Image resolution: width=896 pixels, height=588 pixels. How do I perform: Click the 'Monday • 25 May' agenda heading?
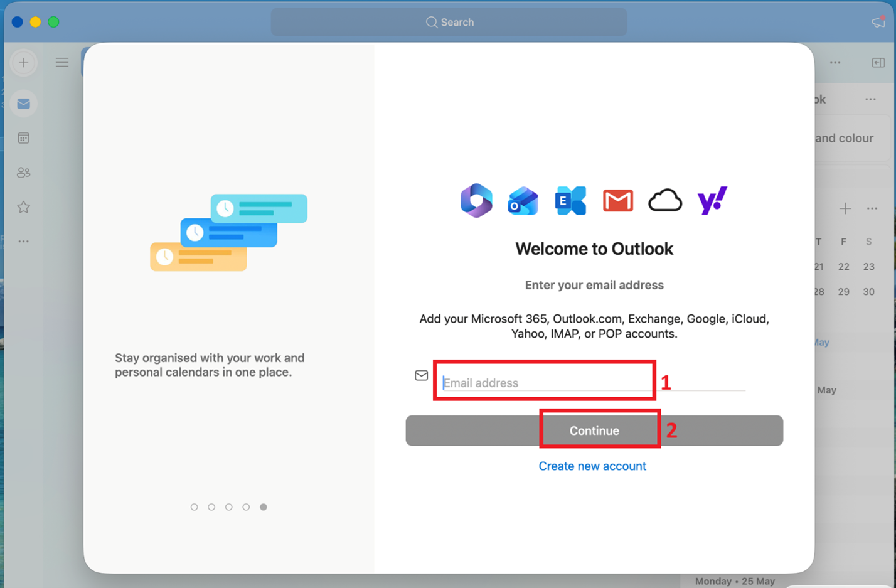pyautogui.click(x=735, y=581)
